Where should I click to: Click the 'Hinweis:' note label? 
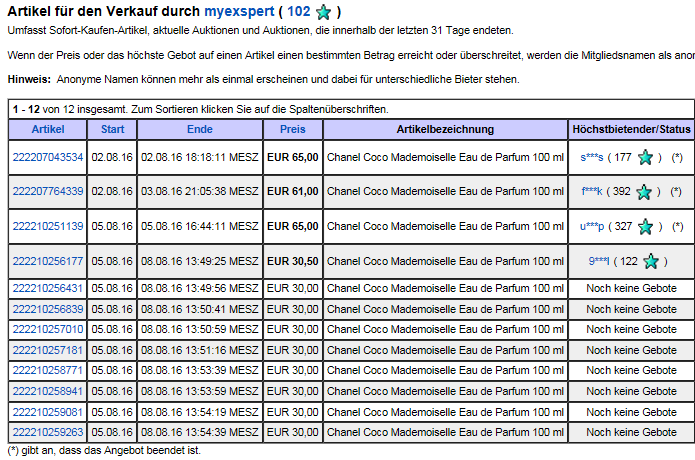coord(29,79)
